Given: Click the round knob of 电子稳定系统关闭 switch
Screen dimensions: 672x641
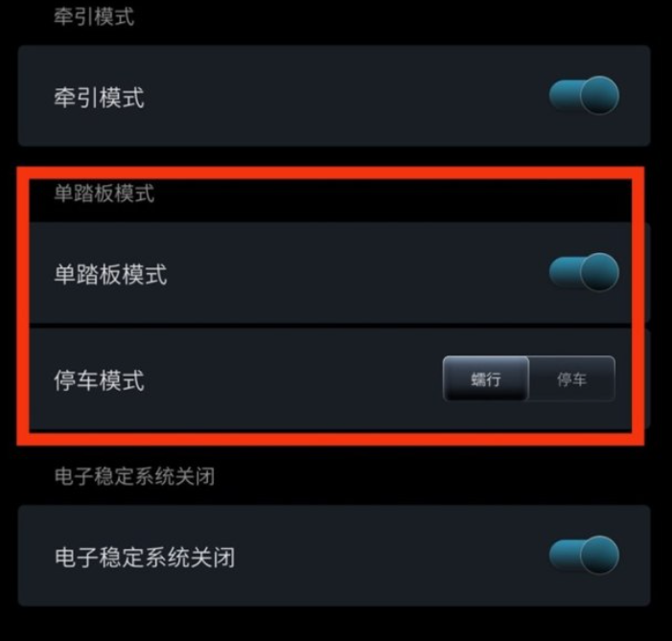Looking at the screenshot, I should (599, 555).
